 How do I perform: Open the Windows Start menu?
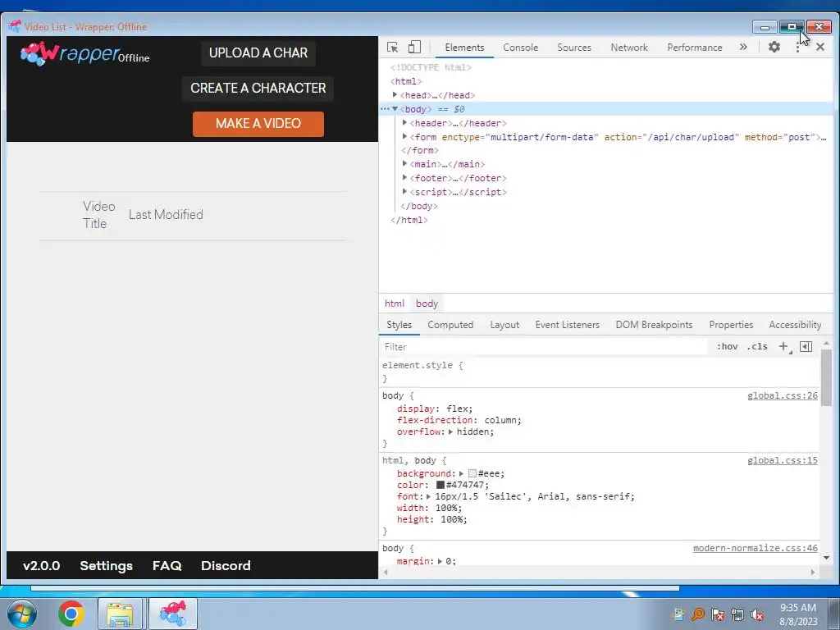click(x=22, y=614)
